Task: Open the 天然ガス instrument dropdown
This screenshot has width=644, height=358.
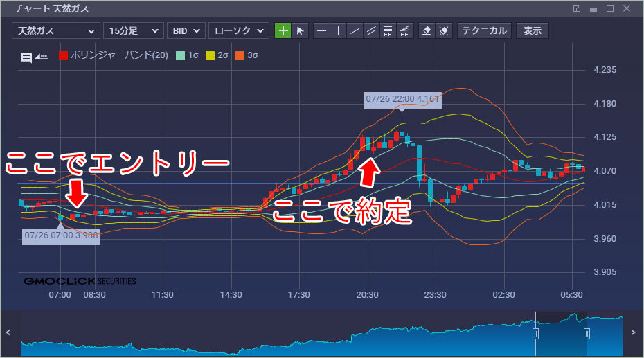Action: point(56,30)
